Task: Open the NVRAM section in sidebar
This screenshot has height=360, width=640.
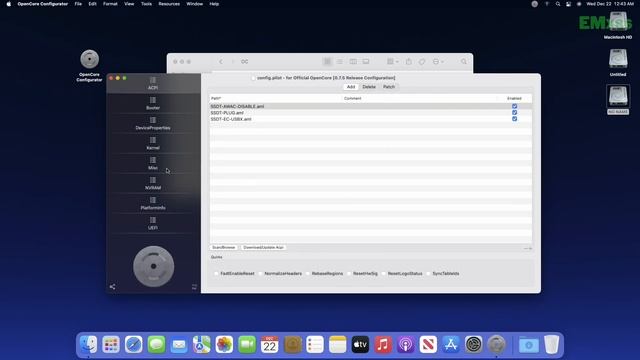Action: (x=153, y=183)
